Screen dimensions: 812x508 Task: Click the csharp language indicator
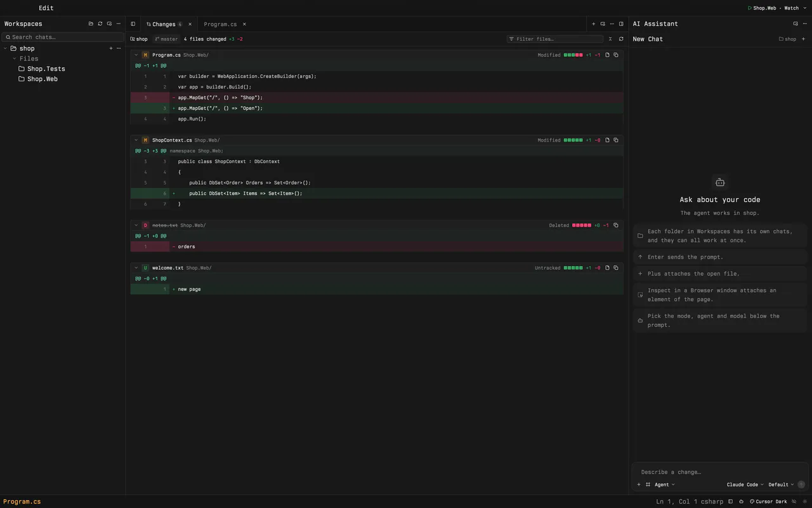coord(710,502)
